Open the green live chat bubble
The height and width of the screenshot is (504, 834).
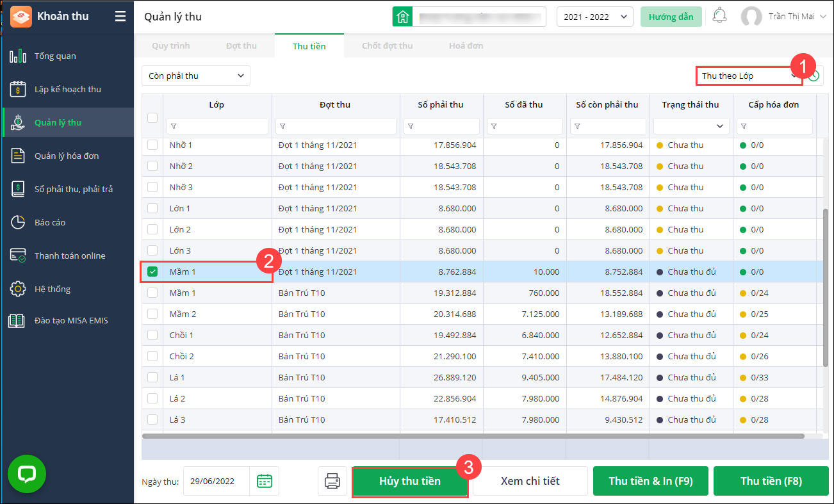27,474
